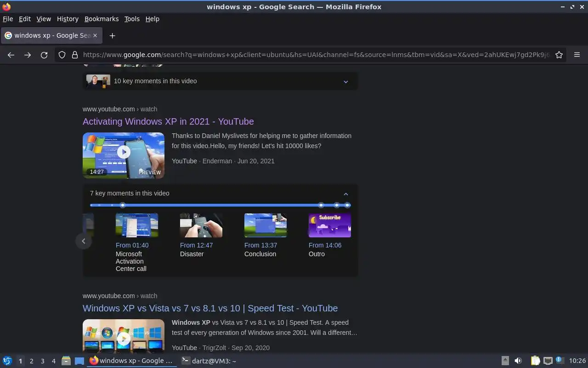The image size is (588, 368).
Task: Click the 'TrigrZolt' channel name text
Action: coord(214,348)
